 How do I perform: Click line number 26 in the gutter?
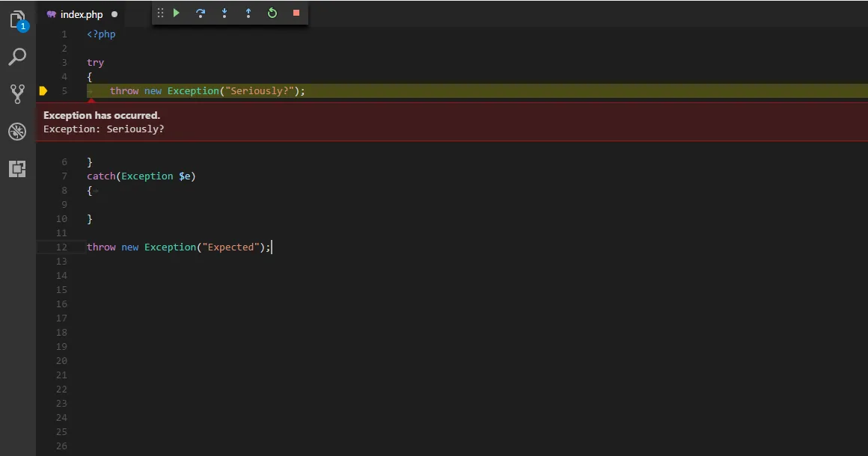click(x=61, y=446)
